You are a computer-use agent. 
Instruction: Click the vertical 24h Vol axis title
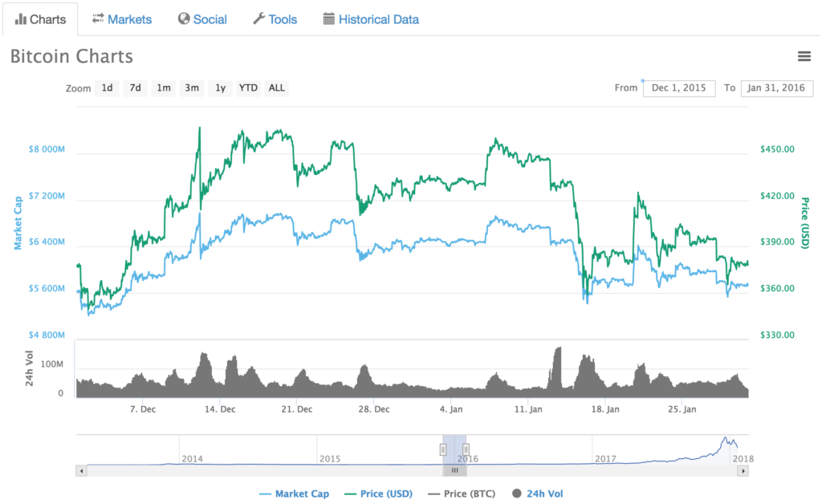(30, 368)
